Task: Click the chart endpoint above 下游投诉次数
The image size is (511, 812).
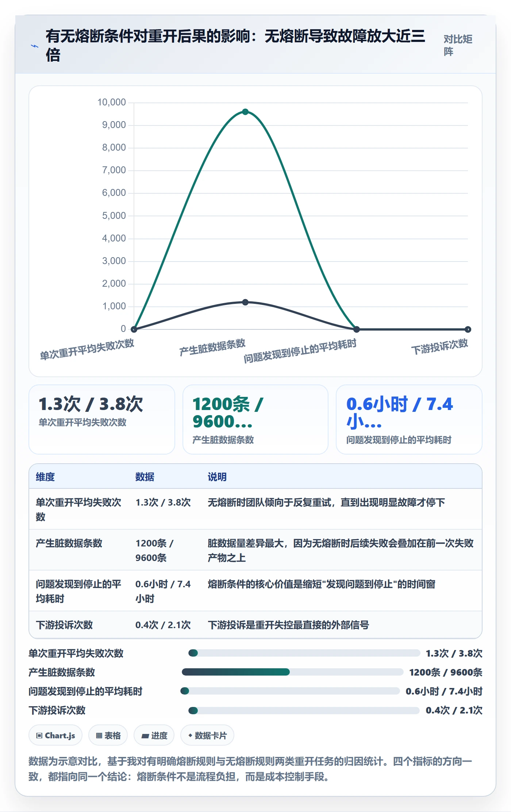Action: 468,329
